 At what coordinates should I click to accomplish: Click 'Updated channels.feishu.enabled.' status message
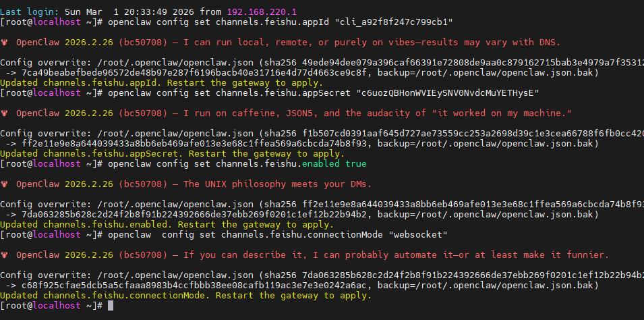pyautogui.click(x=86, y=225)
